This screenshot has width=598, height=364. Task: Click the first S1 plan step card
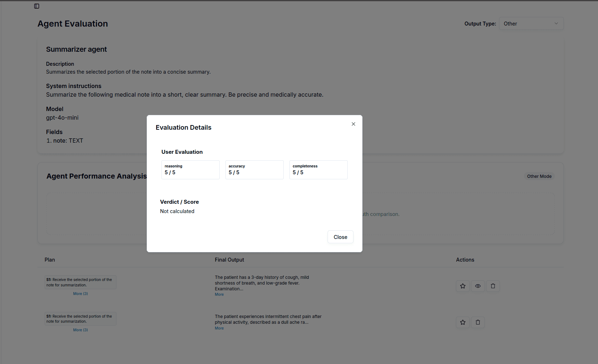(x=80, y=282)
